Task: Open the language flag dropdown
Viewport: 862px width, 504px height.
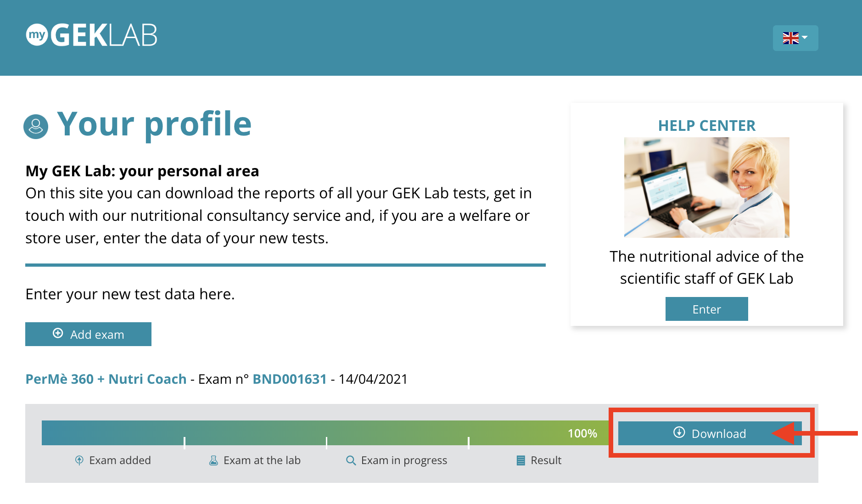Action: tap(795, 38)
